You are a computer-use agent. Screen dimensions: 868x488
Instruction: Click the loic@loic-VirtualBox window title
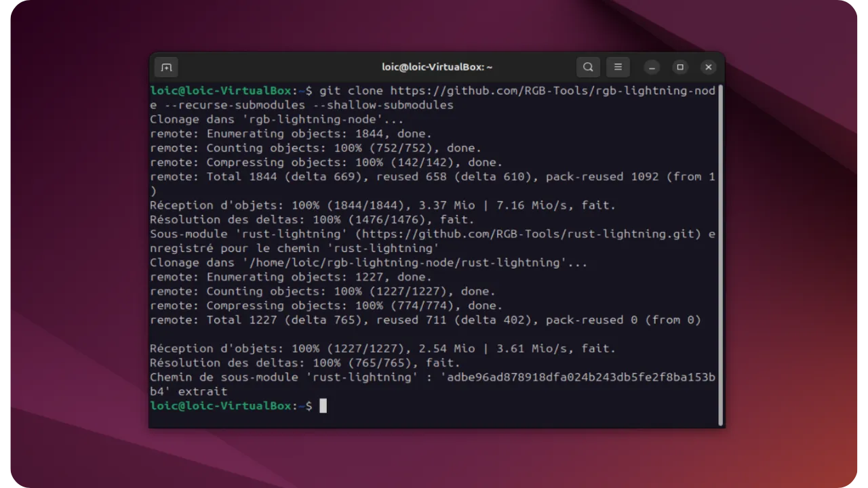(x=437, y=67)
